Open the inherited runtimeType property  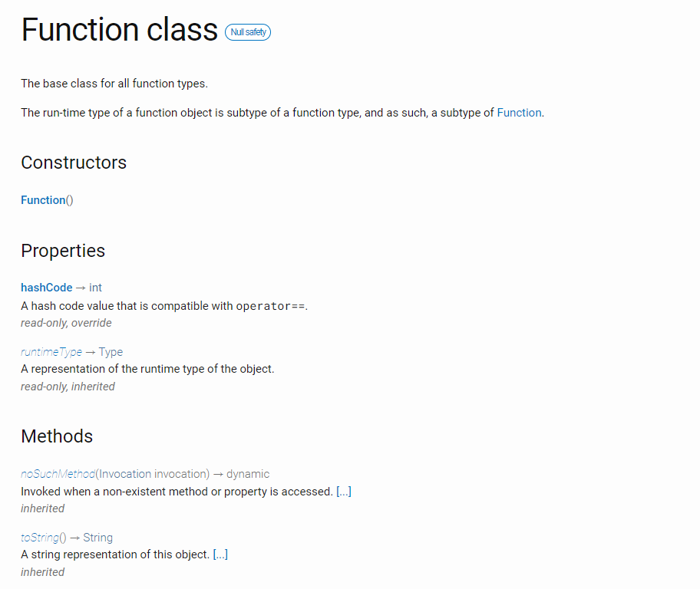click(51, 352)
